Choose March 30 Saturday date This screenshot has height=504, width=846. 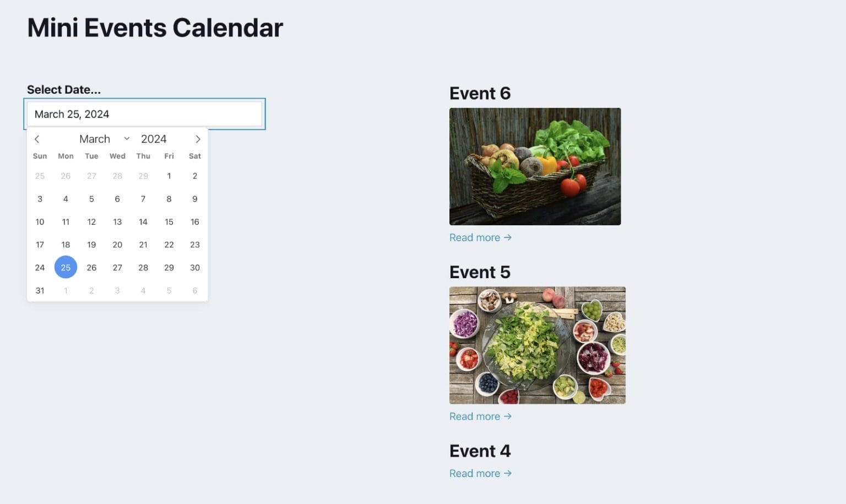click(195, 268)
